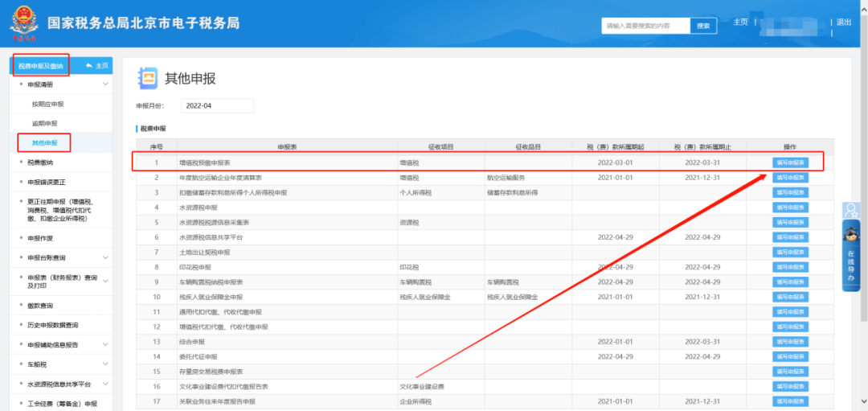This screenshot has width=868, height=411.
Task: Return via the 主页 arrow icon in the sidebar
Action: (88, 65)
